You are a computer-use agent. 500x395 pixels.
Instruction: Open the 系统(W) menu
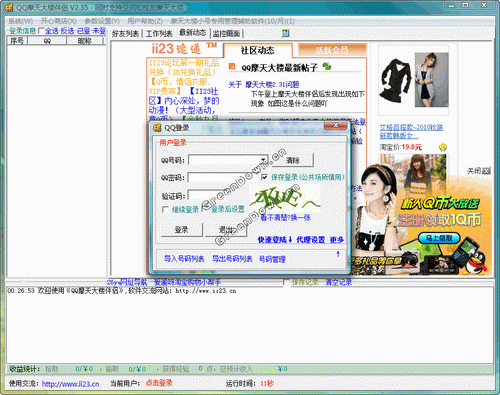pyautogui.click(x=21, y=21)
